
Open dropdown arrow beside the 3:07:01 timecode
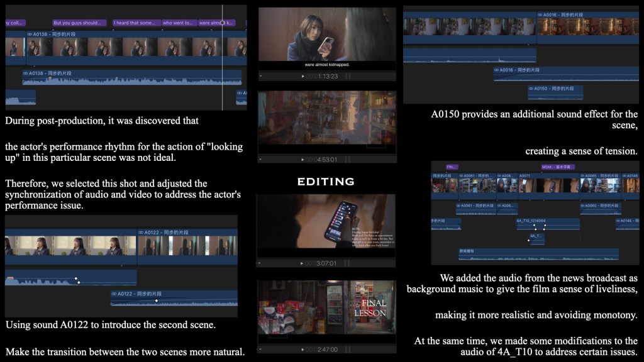pos(262,263)
